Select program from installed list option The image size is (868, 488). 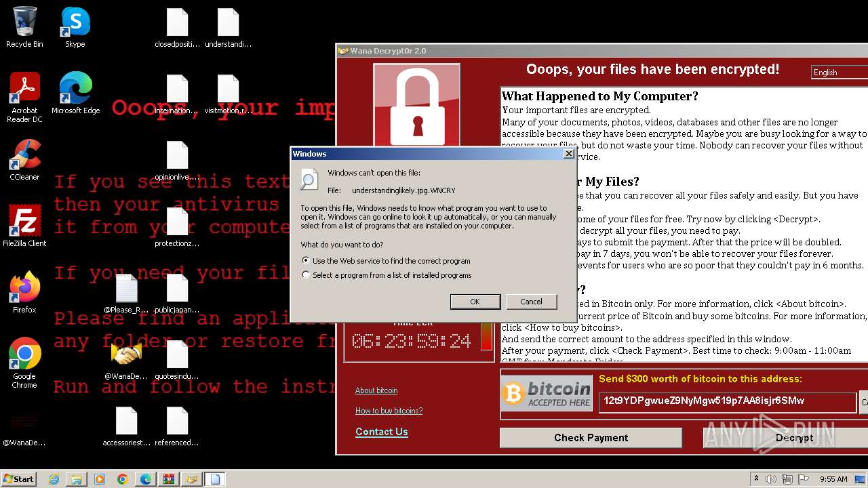pyautogui.click(x=387, y=275)
